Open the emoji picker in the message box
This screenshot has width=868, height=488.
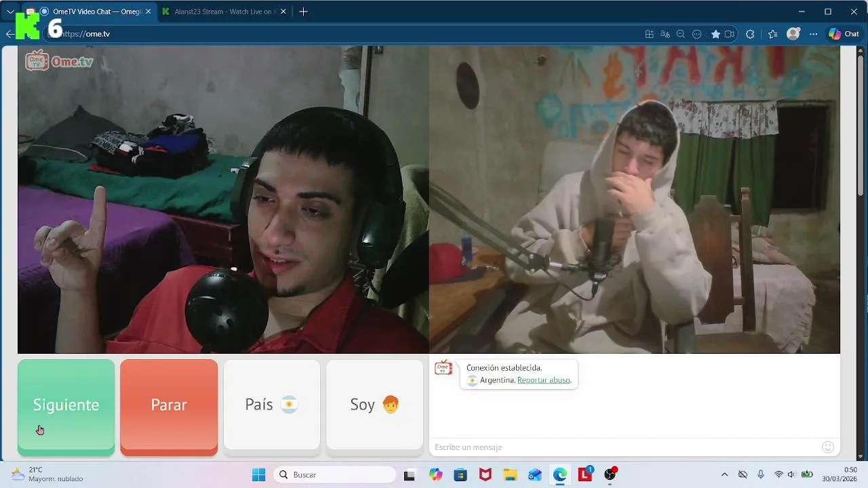pyautogui.click(x=828, y=447)
